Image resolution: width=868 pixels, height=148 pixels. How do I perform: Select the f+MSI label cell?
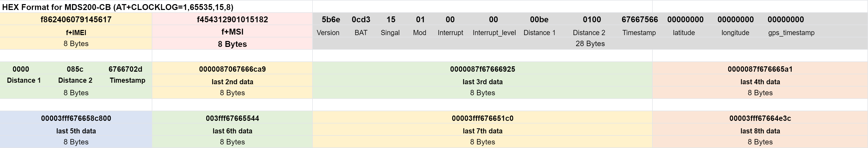point(232,31)
